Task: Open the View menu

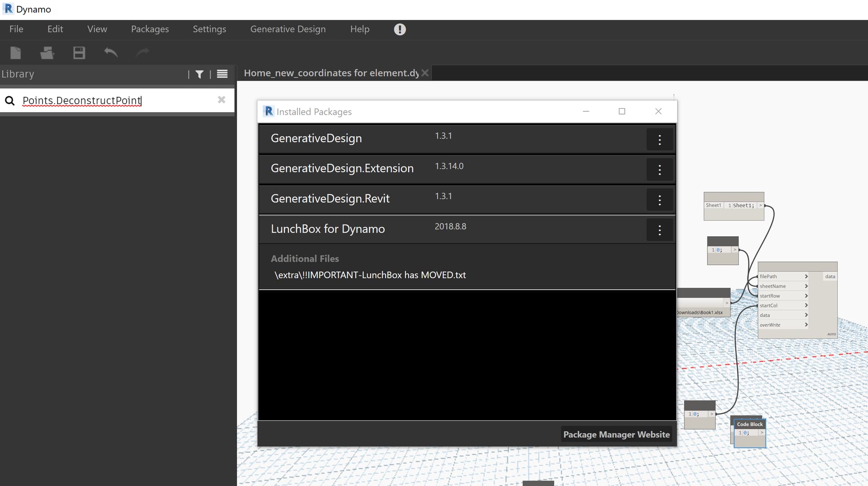Action: (x=97, y=29)
